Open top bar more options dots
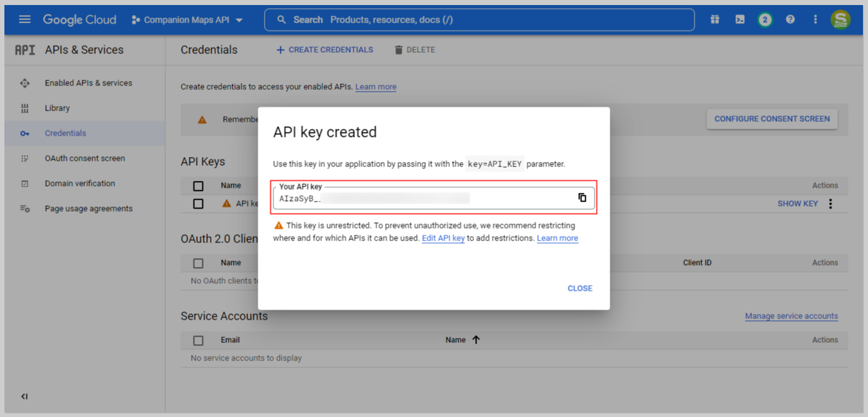This screenshot has width=868, height=417. point(815,19)
